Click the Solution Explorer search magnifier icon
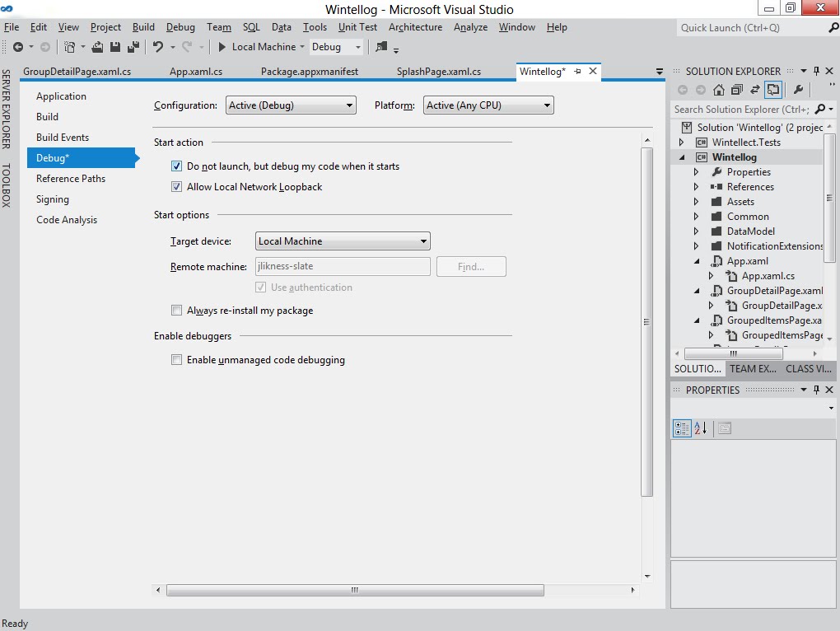This screenshot has width=840, height=631. coord(819,110)
